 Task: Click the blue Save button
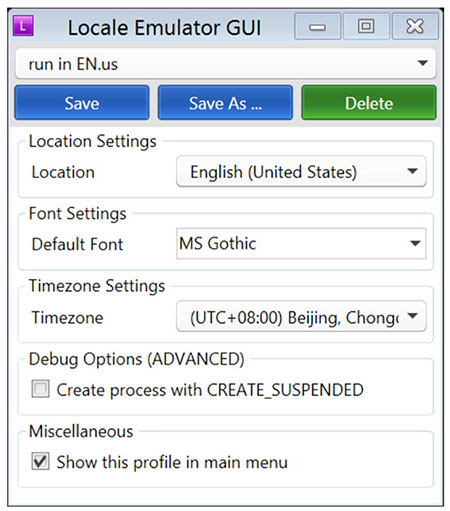[82, 103]
